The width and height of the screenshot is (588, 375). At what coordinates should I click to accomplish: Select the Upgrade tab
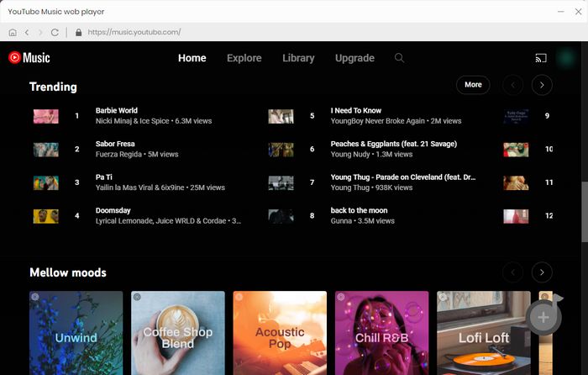tap(354, 58)
